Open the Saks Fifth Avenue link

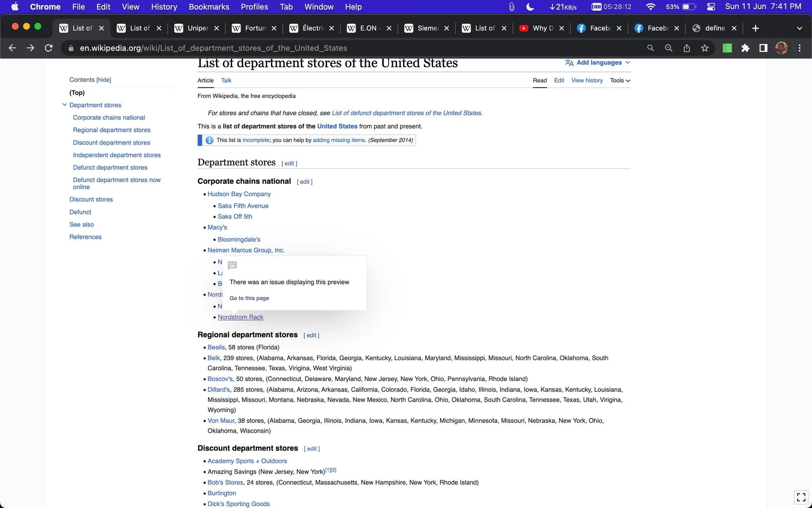243,206
